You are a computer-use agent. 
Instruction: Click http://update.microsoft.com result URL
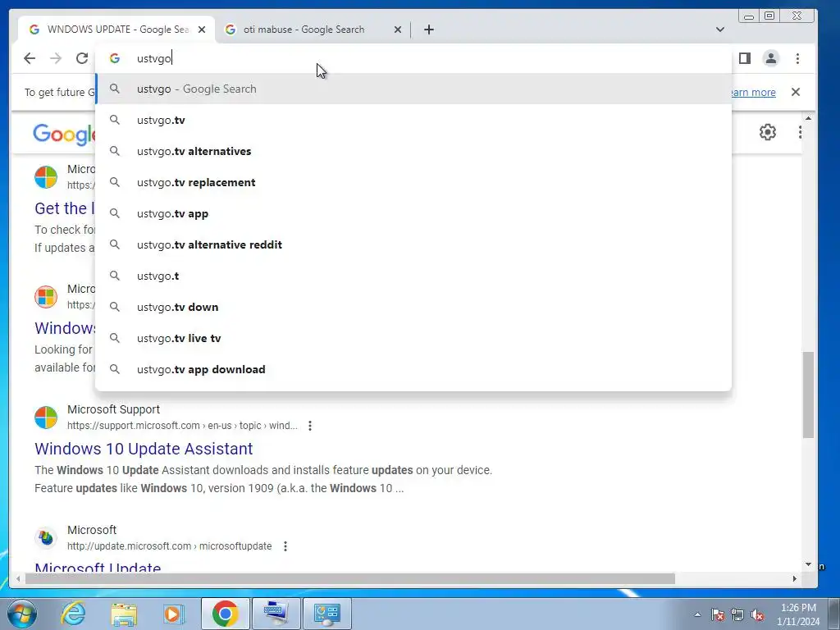(x=169, y=546)
